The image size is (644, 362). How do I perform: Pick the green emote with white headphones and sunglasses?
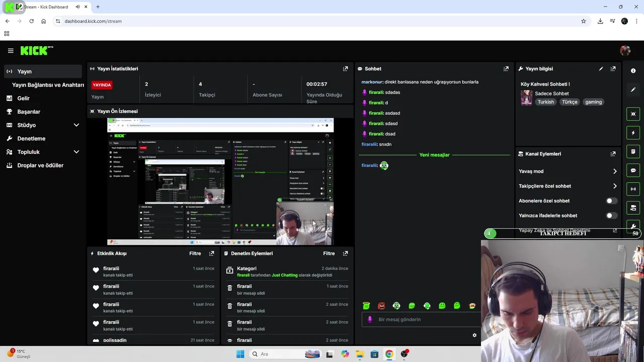pyautogui.click(x=396, y=306)
